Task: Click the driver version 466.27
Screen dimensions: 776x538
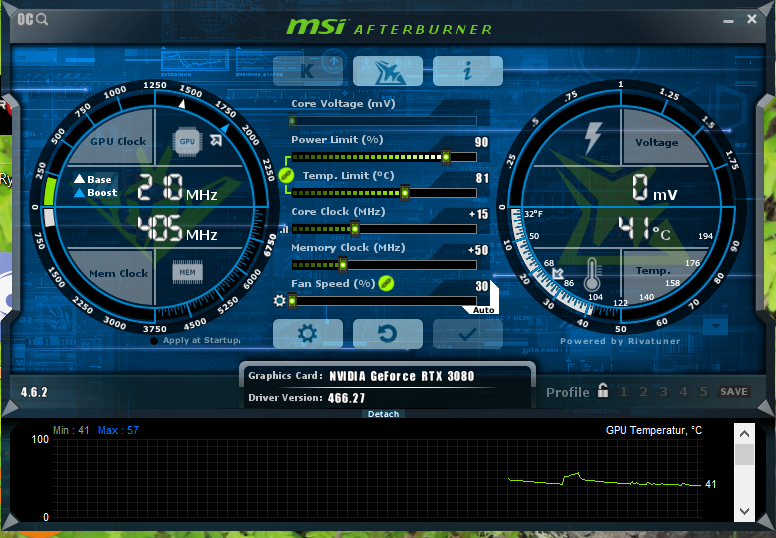Action: (x=346, y=398)
